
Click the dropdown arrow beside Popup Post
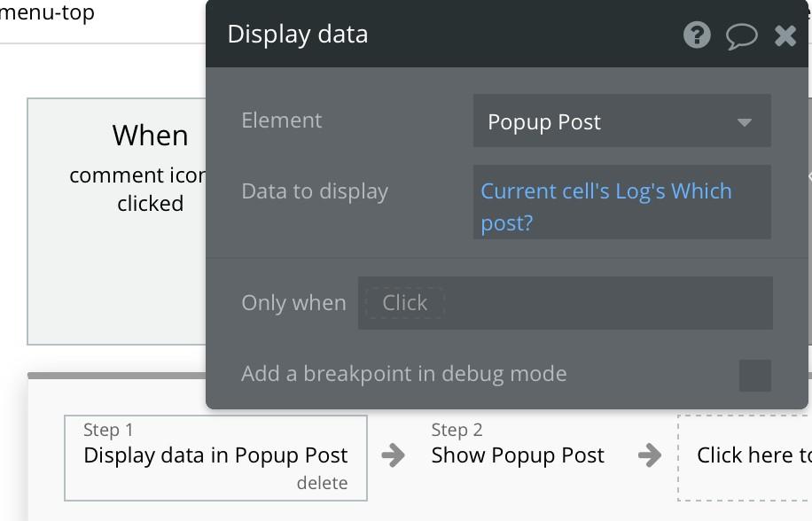click(x=744, y=122)
